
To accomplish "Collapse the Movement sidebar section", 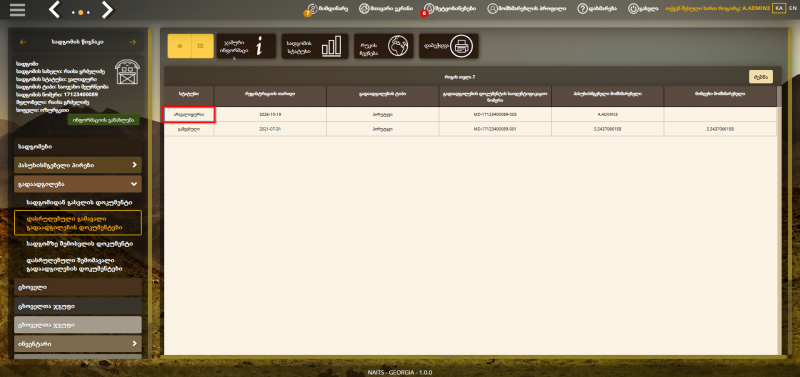I will click(x=78, y=184).
